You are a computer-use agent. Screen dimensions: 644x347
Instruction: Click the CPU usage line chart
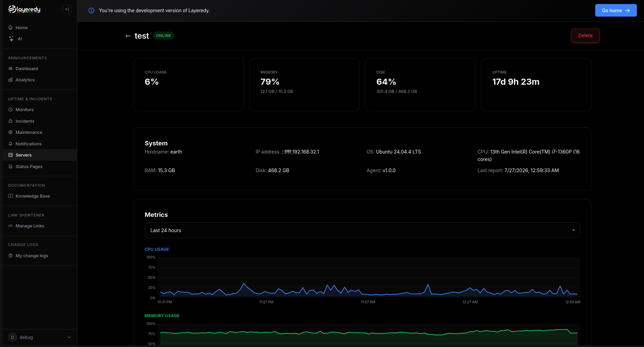(369, 278)
